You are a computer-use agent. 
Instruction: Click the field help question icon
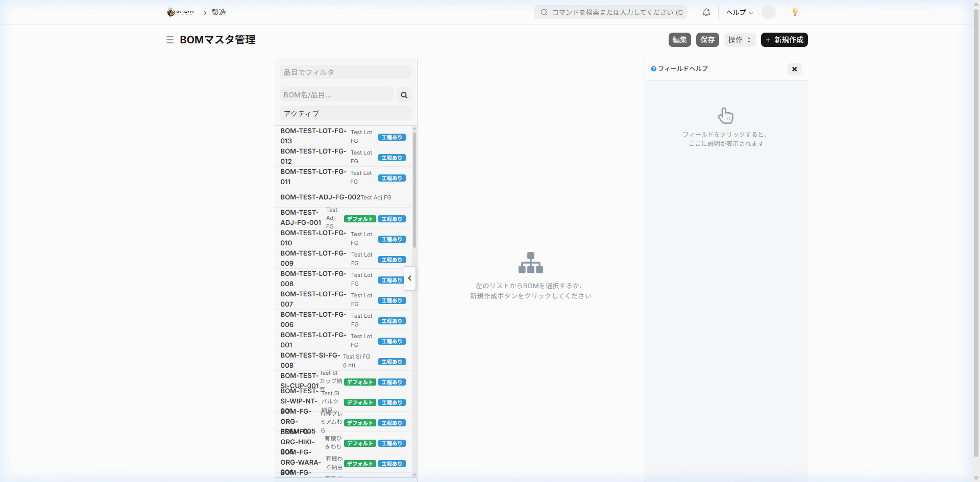[653, 69]
